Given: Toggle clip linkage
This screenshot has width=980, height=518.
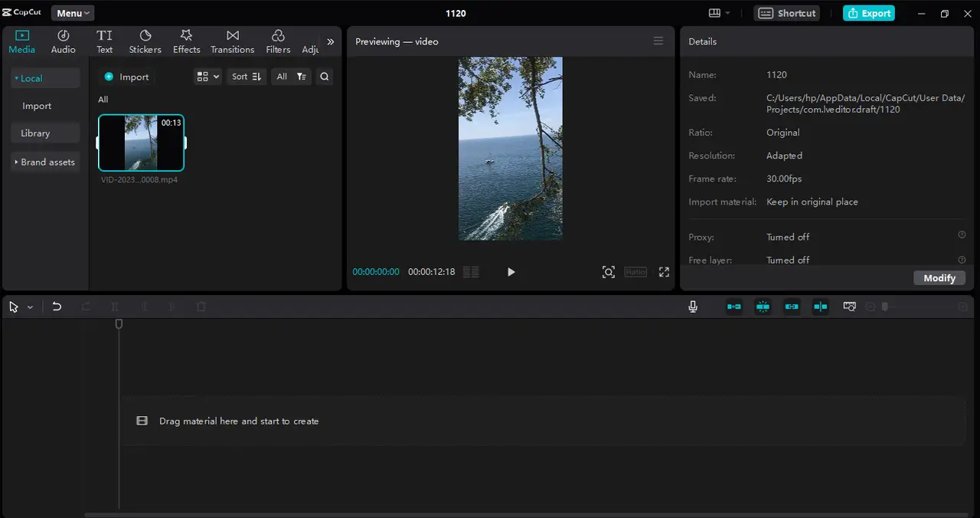Looking at the screenshot, I should 792,307.
